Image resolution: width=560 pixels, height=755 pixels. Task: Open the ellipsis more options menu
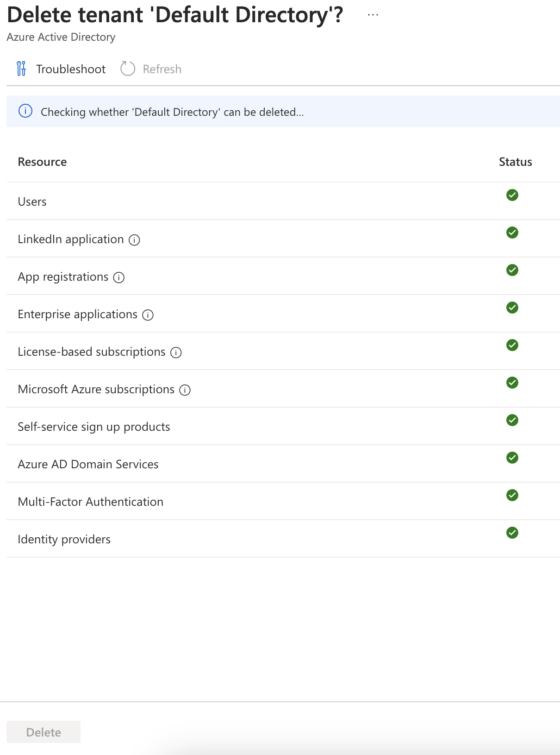[373, 15]
